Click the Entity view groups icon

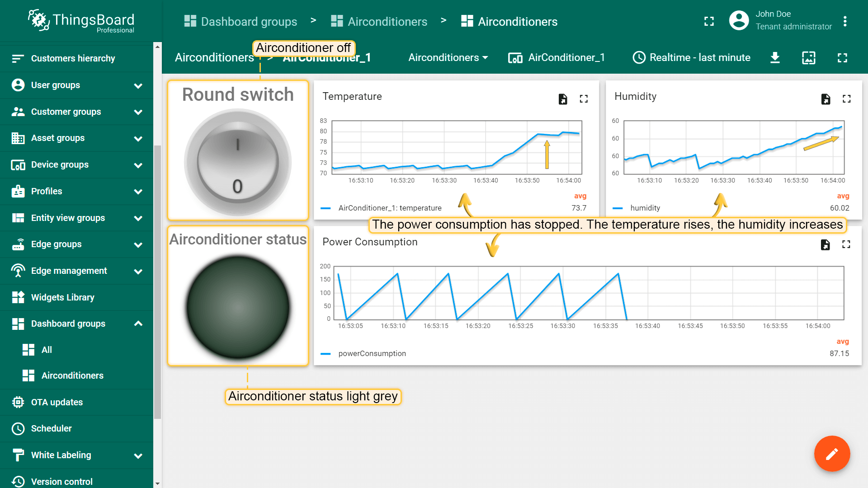click(x=18, y=218)
